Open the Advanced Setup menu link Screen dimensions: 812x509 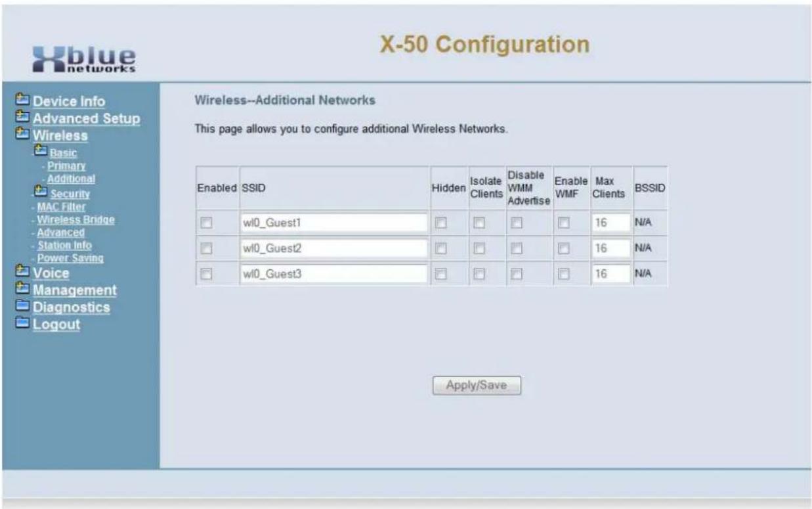pyautogui.click(x=87, y=119)
